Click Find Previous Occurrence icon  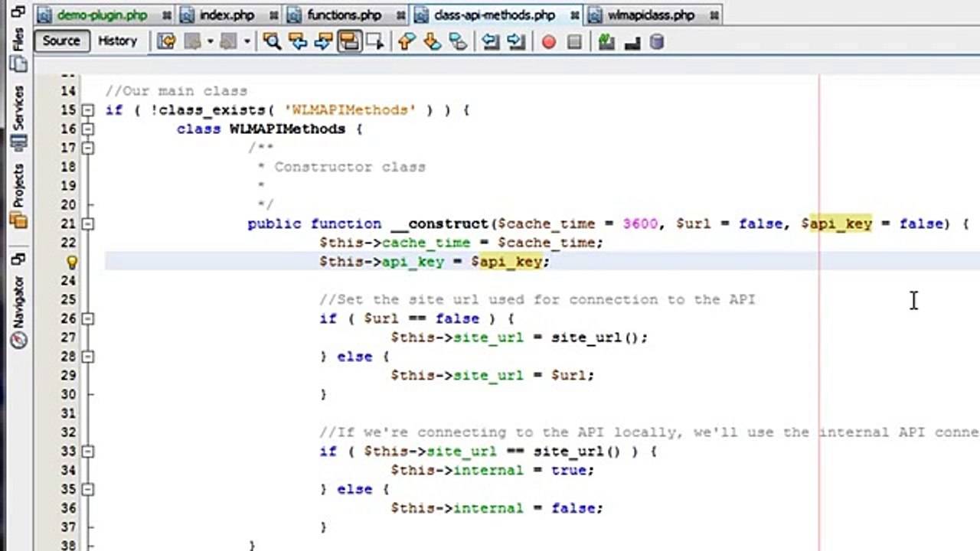click(x=297, y=41)
